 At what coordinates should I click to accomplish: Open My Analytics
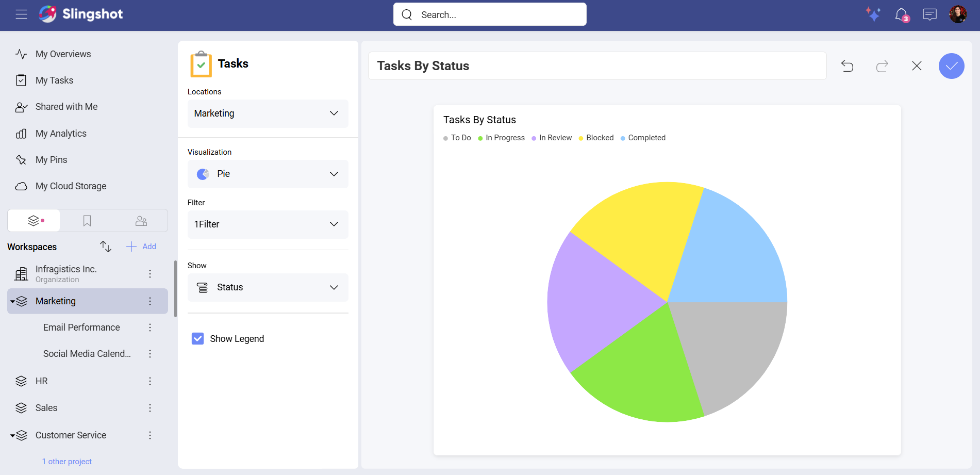pyautogui.click(x=60, y=133)
